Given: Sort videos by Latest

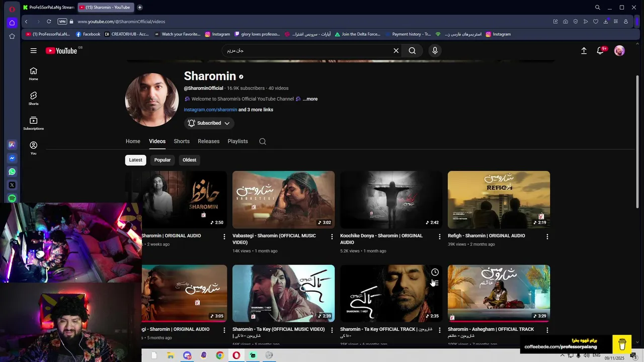Looking at the screenshot, I should 135,160.
